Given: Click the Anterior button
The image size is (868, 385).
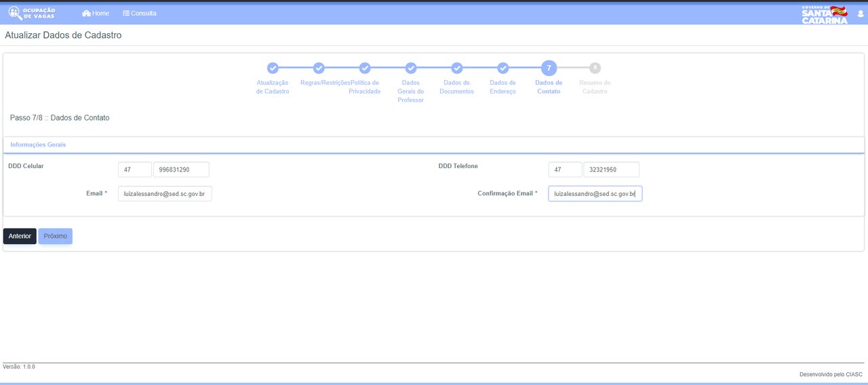Looking at the screenshot, I should 20,236.
